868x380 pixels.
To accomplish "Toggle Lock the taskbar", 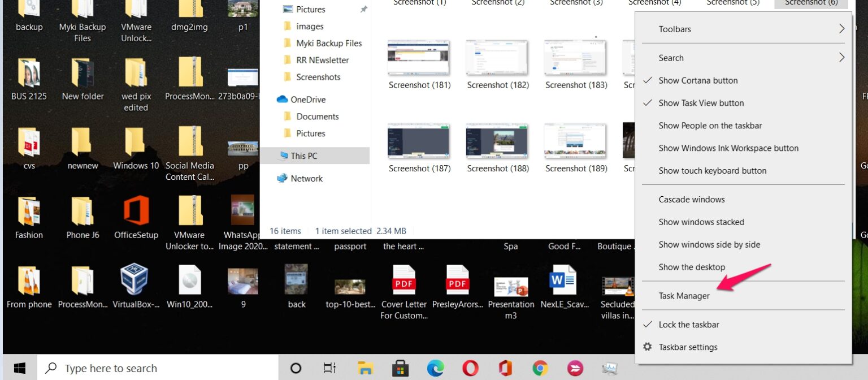I will point(688,324).
